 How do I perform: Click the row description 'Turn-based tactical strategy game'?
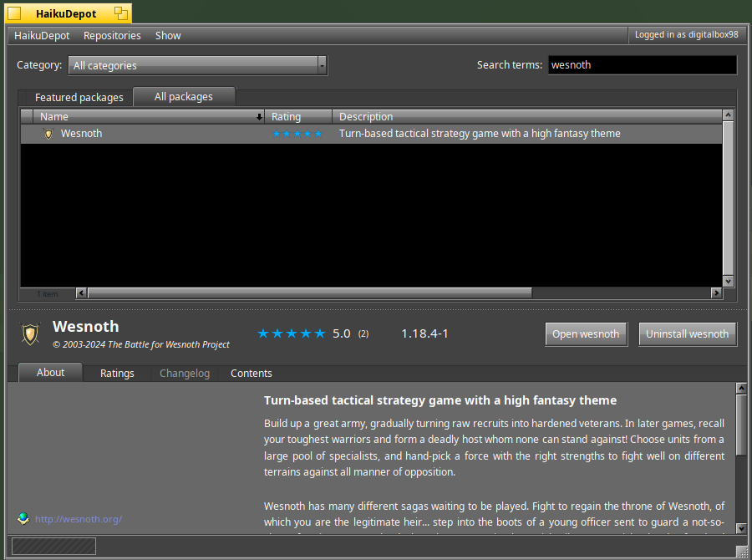(480, 134)
